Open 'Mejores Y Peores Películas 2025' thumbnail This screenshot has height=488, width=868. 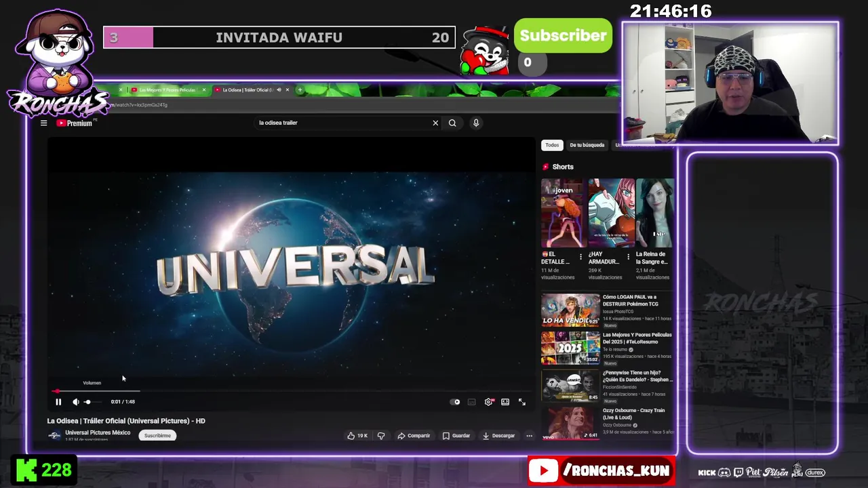[570, 348]
